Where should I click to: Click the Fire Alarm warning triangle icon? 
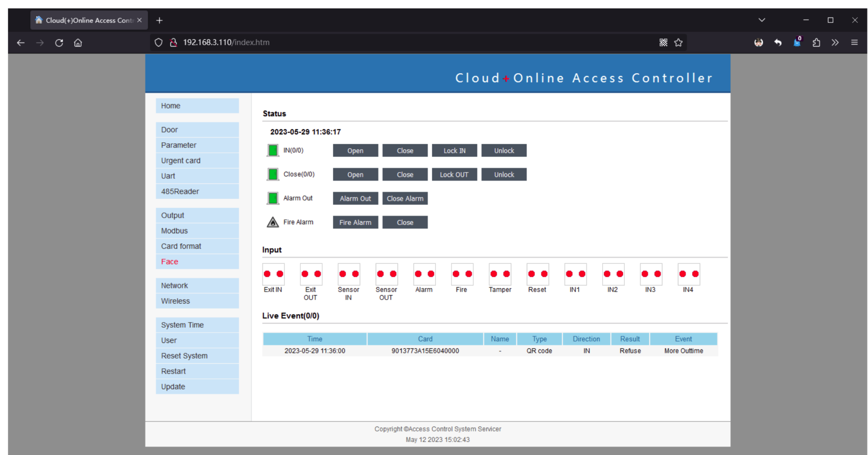pyautogui.click(x=273, y=222)
